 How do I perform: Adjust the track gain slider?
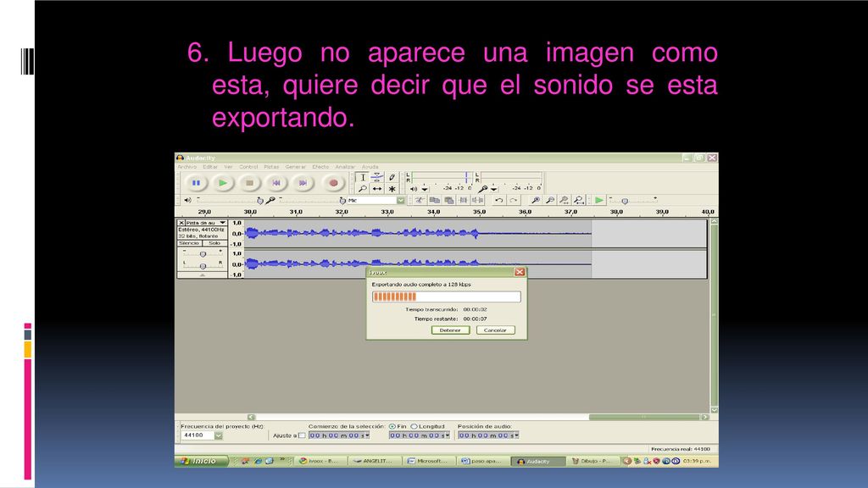click(203, 253)
